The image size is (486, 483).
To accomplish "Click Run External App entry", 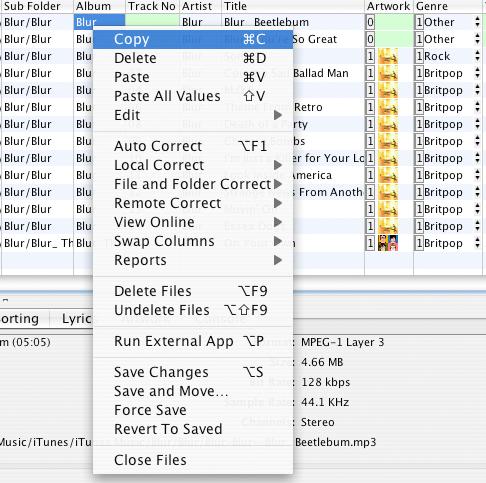I will click(x=193, y=341).
